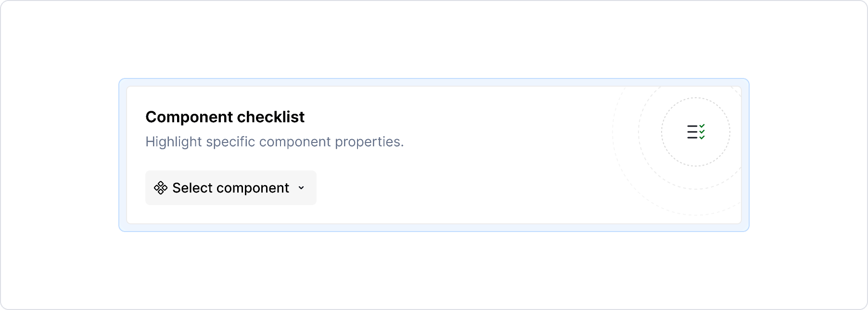
Task: Open the Select component dropdown
Action: point(231,188)
